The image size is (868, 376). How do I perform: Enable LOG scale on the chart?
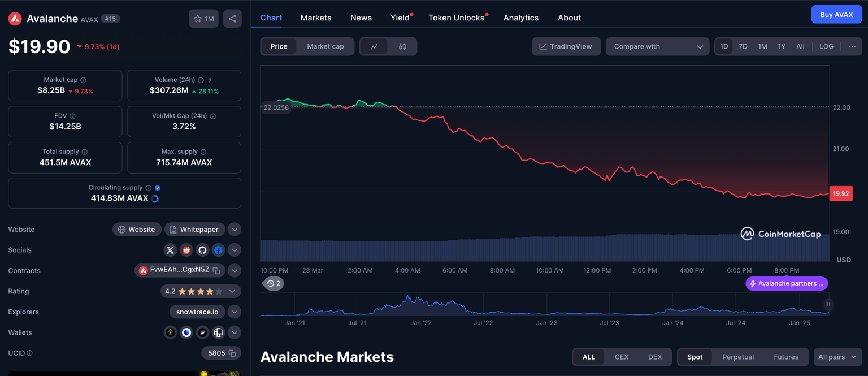(x=826, y=46)
